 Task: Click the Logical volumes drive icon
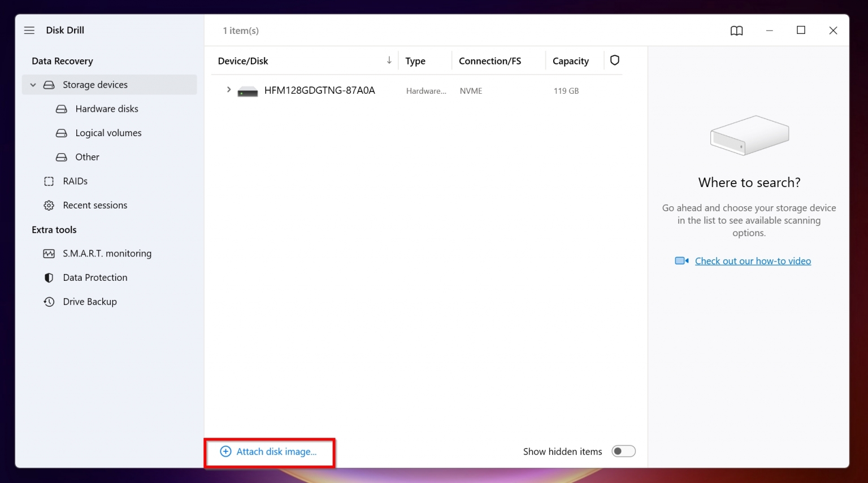point(61,133)
